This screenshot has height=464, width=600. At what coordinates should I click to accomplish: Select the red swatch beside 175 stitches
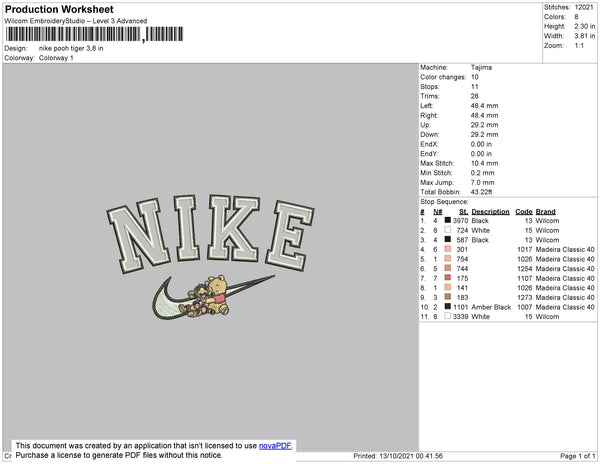tap(447, 278)
